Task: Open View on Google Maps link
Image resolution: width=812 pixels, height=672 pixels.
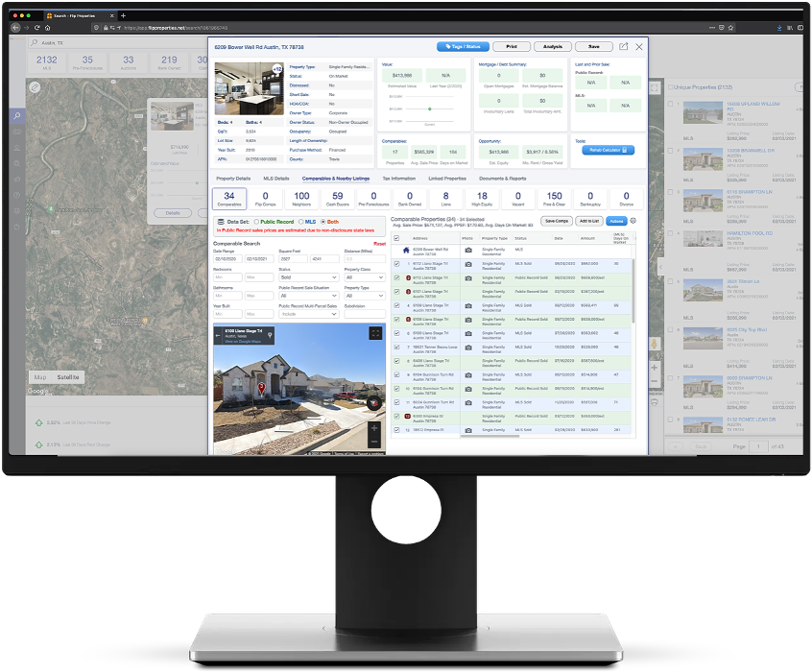Action: [x=243, y=342]
